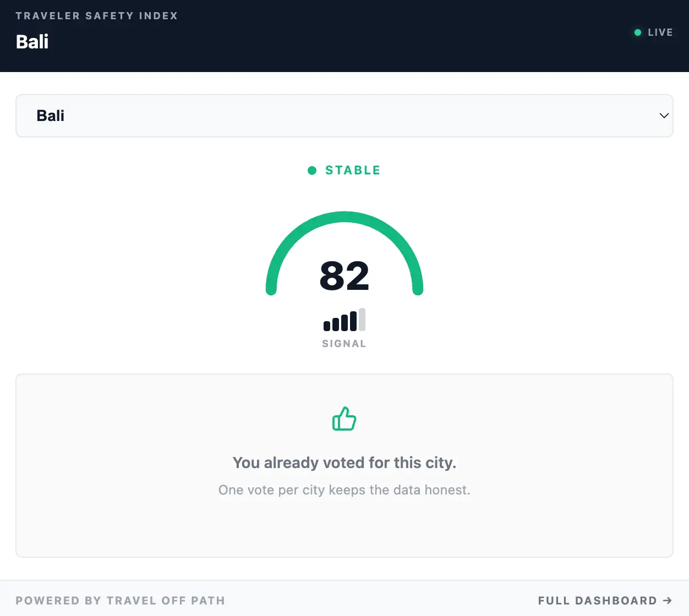Click the greyed-out fifth signal bar
The width and height of the screenshot is (689, 616).
(x=362, y=320)
